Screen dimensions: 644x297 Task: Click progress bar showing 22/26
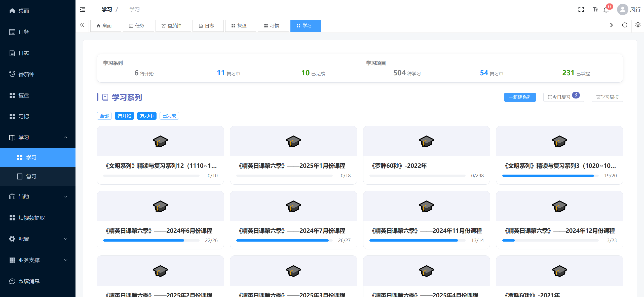(151, 241)
